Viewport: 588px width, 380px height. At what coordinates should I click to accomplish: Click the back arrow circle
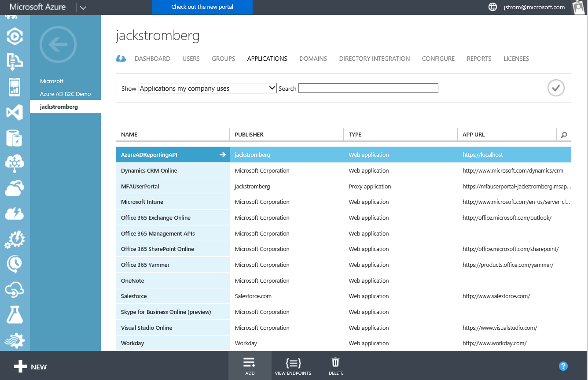click(58, 44)
